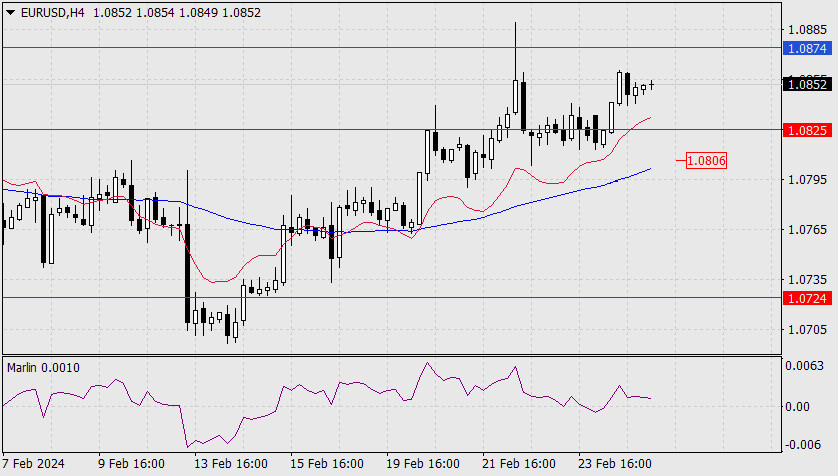
Task: Click the 7 Feb 2024 date label
Action: (x=33, y=463)
